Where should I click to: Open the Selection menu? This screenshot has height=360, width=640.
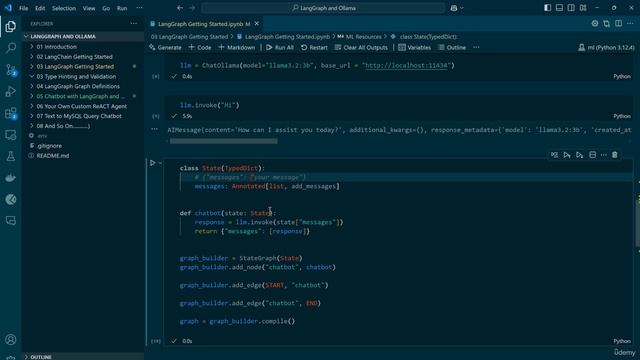tap(64, 8)
